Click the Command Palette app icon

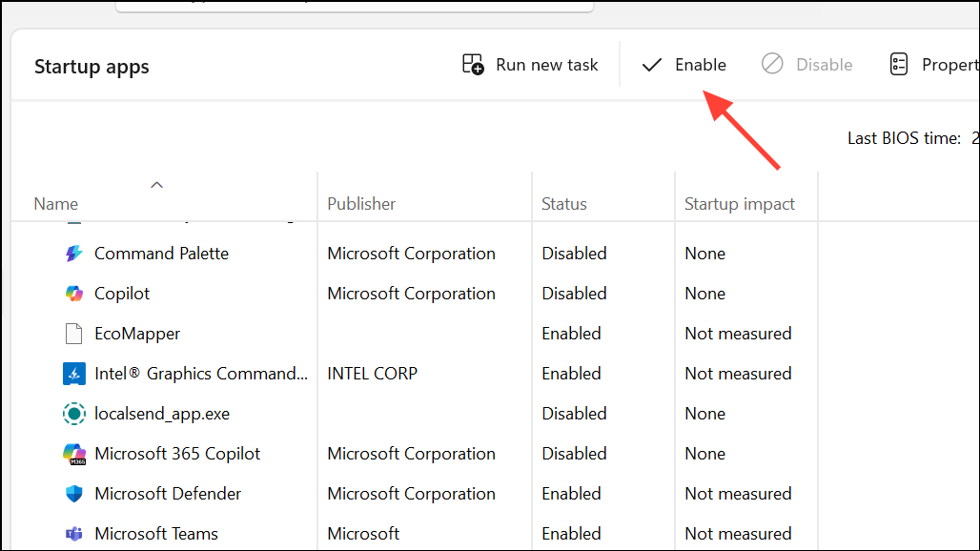(74, 253)
